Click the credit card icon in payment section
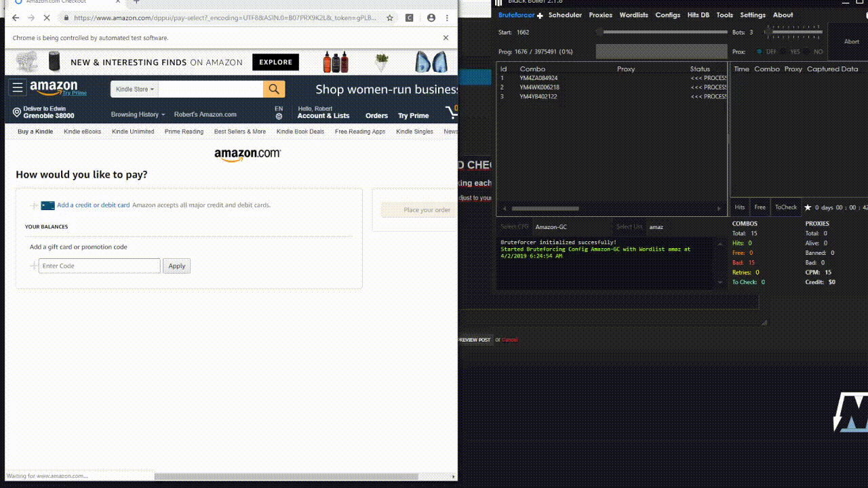 coord(47,205)
